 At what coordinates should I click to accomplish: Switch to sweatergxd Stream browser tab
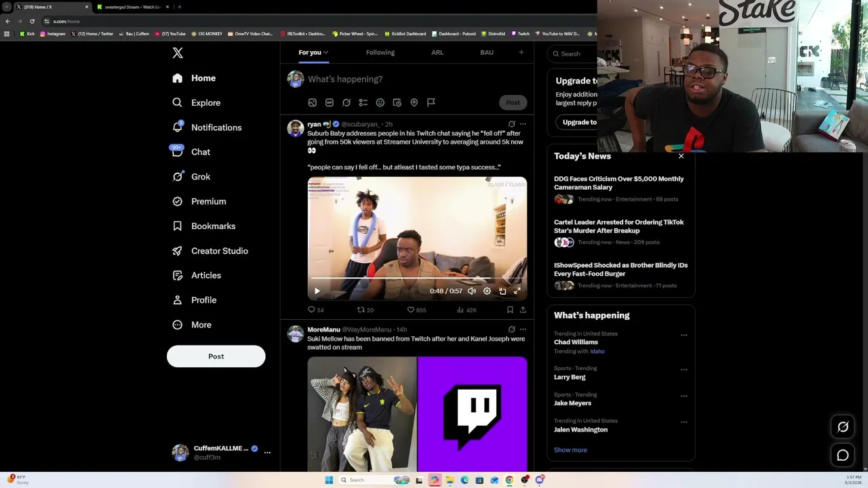[133, 7]
